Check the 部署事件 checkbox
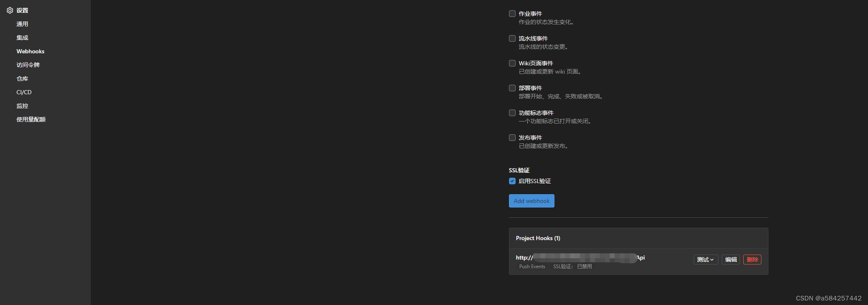This screenshot has width=868, height=305. (512, 88)
